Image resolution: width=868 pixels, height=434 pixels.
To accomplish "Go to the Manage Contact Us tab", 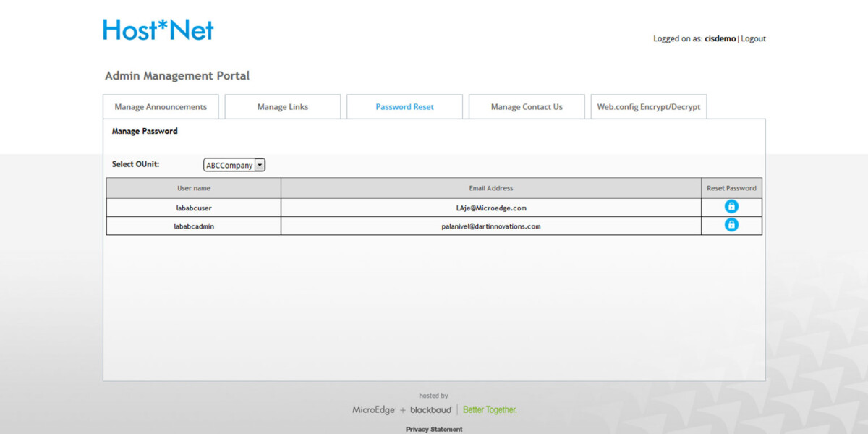I will pyautogui.click(x=527, y=107).
